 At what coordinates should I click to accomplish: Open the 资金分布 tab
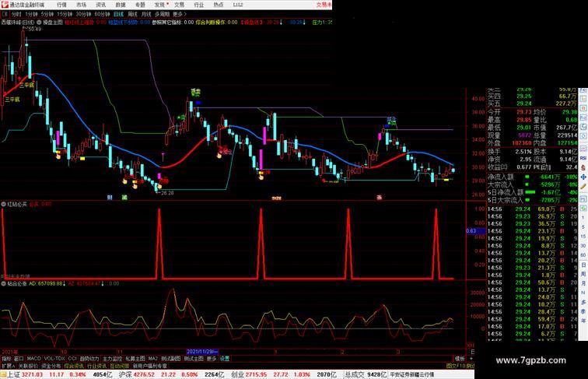(51, 366)
